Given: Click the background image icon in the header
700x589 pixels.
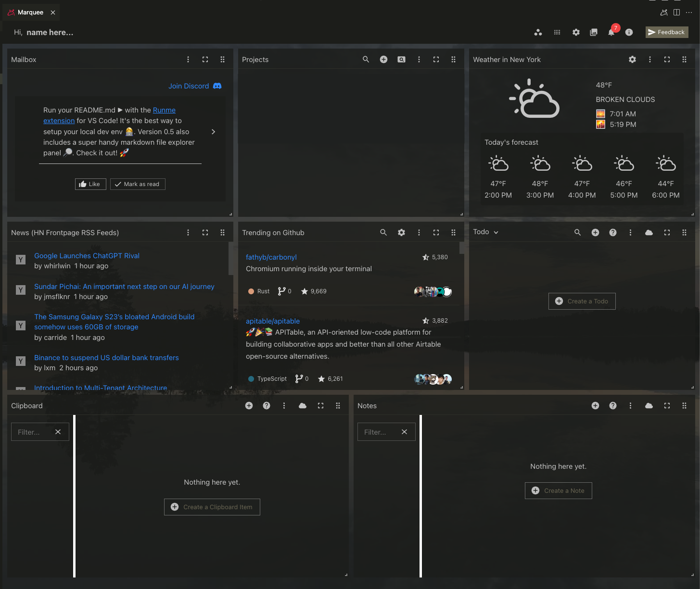Looking at the screenshot, I should click(x=594, y=32).
